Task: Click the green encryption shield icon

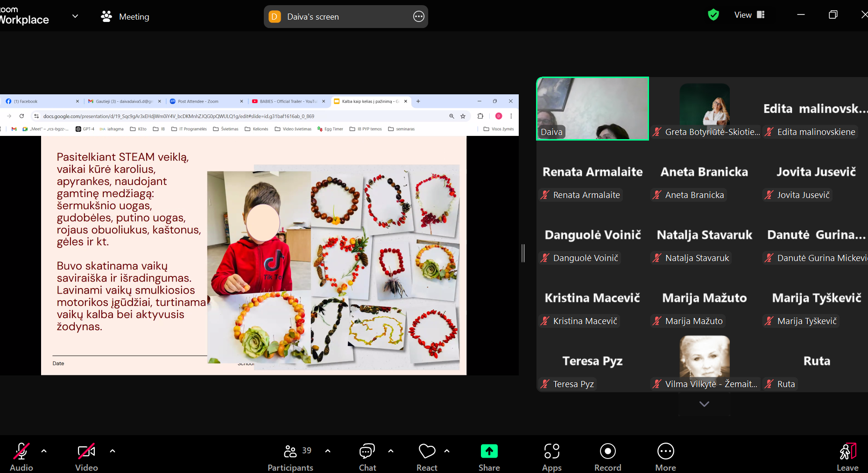Action: 713,15
